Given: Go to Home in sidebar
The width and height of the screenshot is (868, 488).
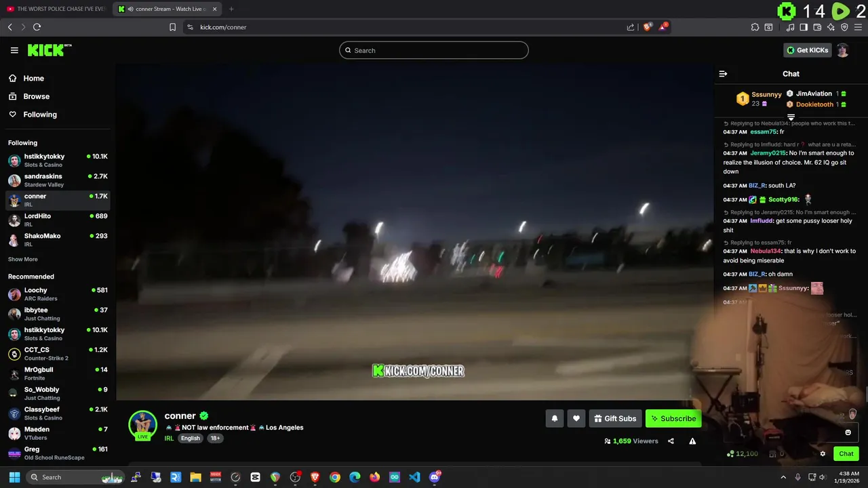Looking at the screenshot, I should pos(33,79).
